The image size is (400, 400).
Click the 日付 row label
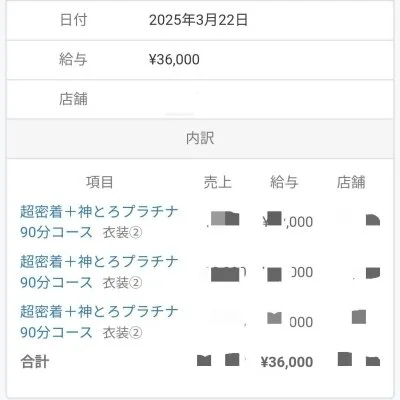tap(73, 20)
